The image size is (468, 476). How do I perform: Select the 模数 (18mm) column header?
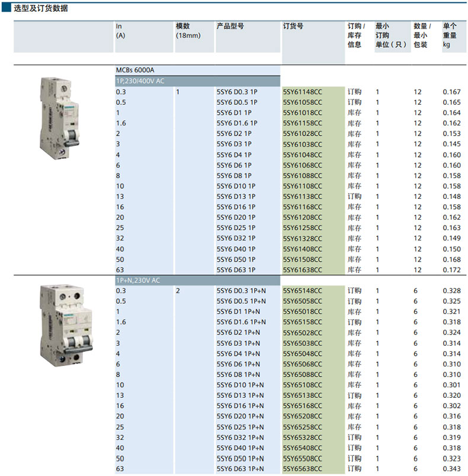tap(188, 31)
